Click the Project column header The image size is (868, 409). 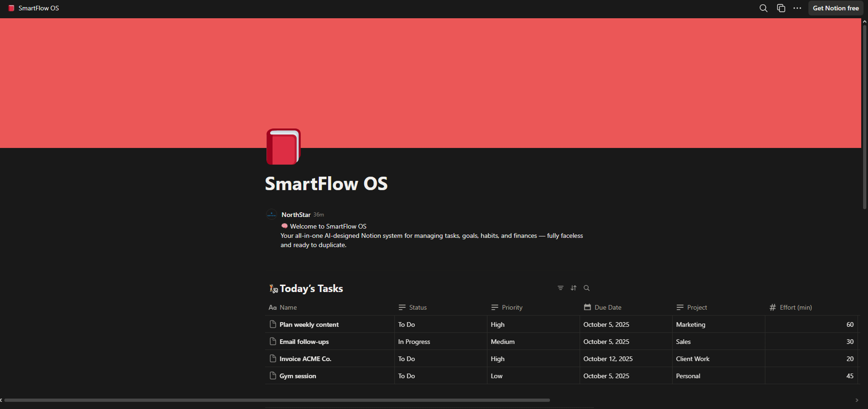[x=718, y=307]
